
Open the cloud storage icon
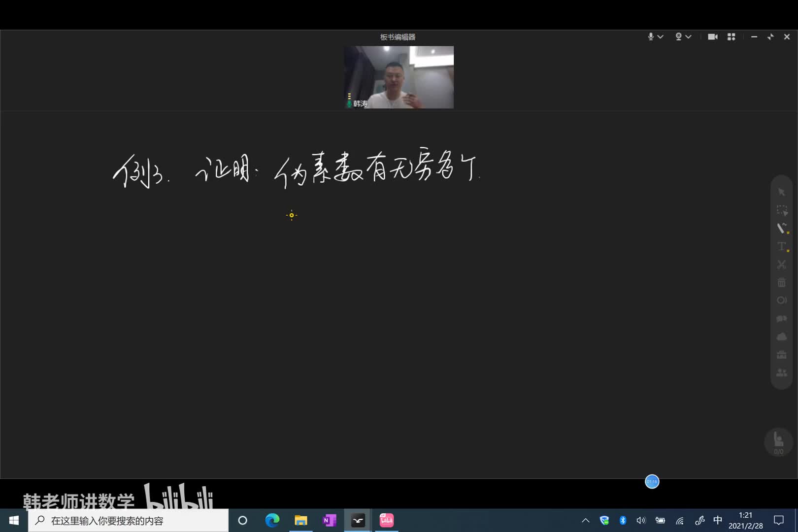pyautogui.click(x=782, y=337)
